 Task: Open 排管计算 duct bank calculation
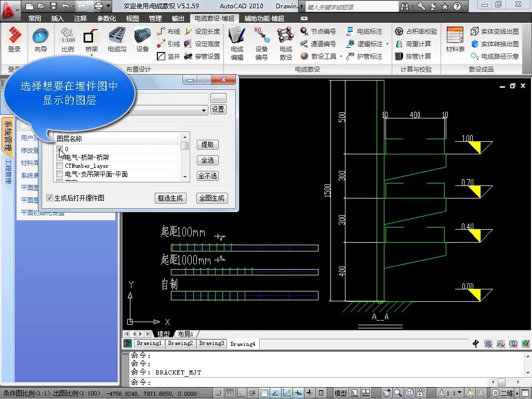pos(413,56)
